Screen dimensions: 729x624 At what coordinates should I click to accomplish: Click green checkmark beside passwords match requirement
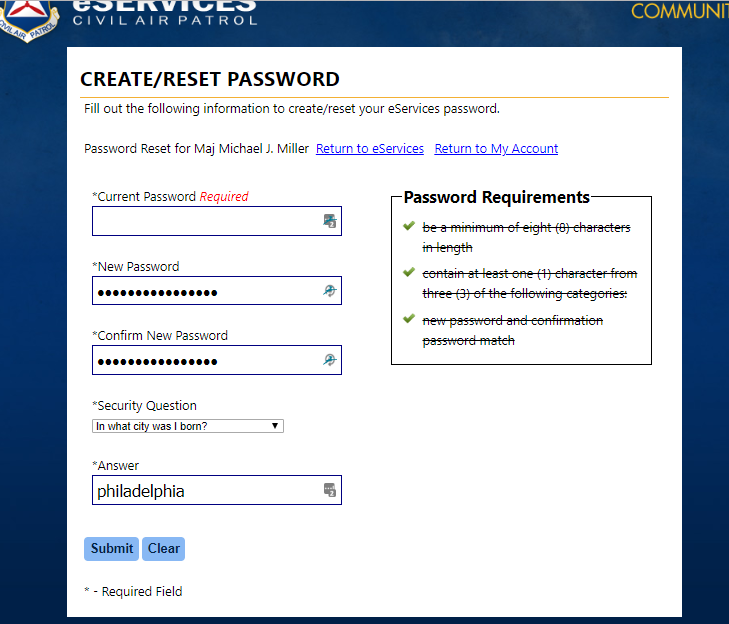point(409,319)
